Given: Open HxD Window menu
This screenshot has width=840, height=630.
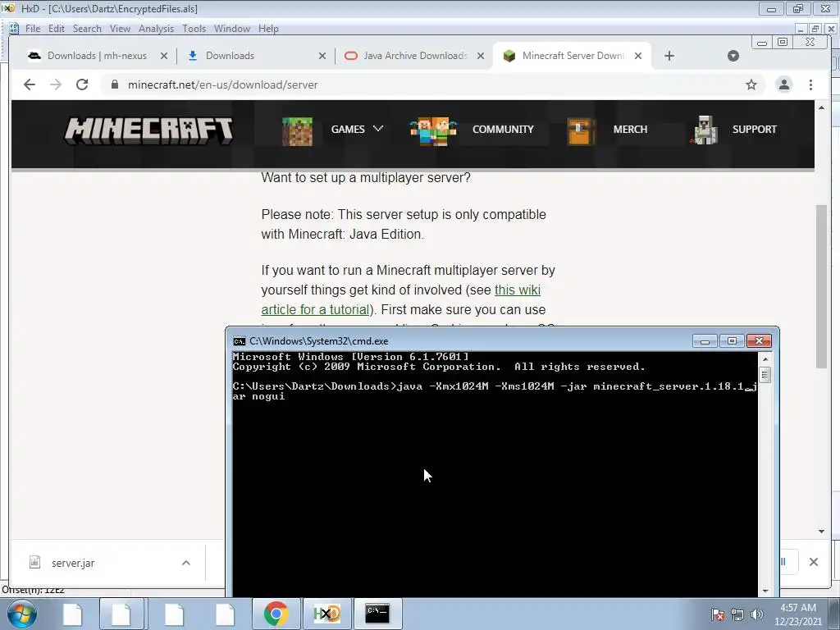Looking at the screenshot, I should click(x=232, y=29).
